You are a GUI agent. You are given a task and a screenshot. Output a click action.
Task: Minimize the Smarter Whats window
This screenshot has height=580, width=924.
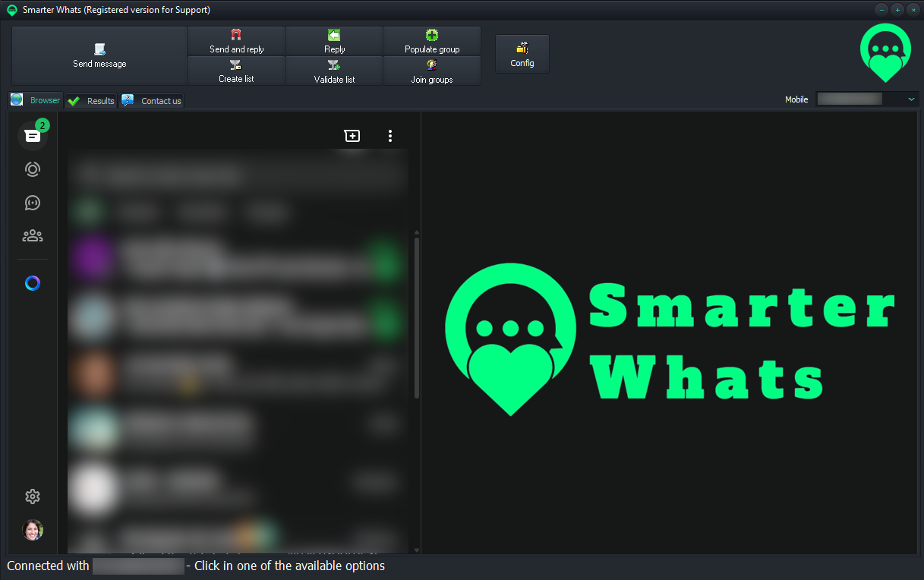tap(881, 10)
